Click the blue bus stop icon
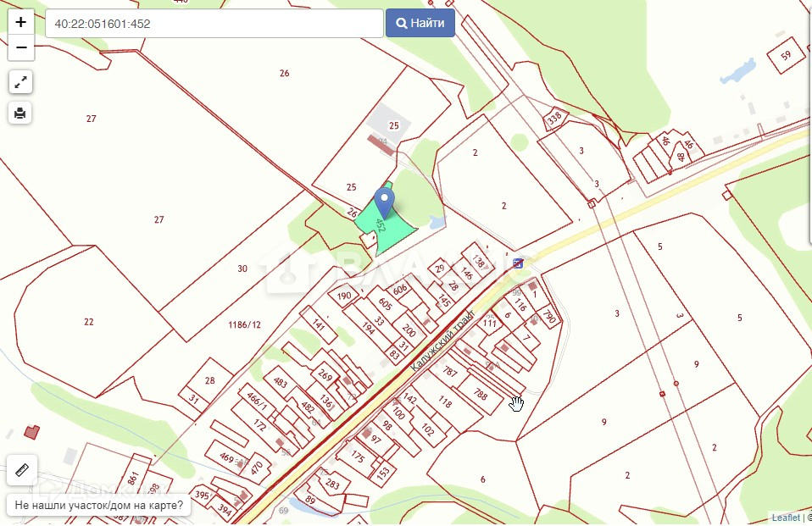The height and width of the screenshot is (526, 812). coord(517,263)
